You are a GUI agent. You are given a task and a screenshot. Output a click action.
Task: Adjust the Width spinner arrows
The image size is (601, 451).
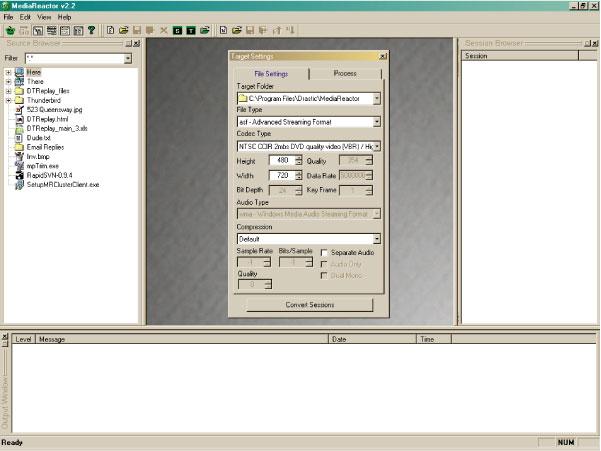pos(298,175)
